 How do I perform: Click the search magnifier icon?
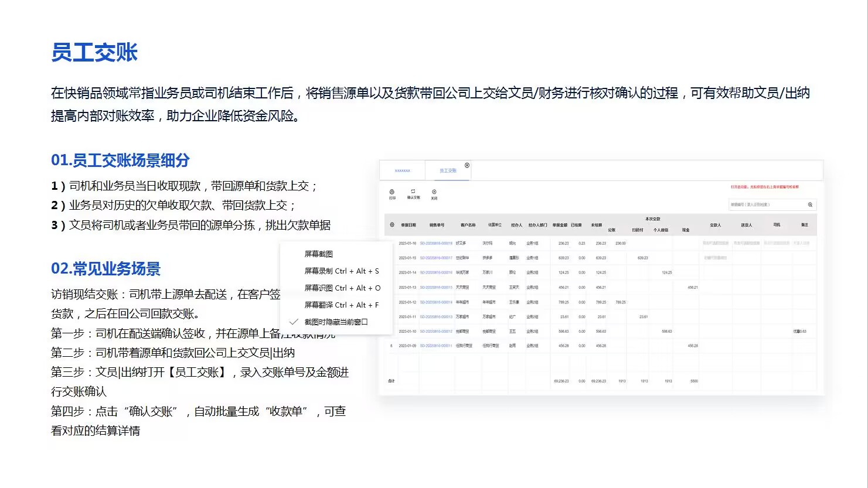point(810,205)
